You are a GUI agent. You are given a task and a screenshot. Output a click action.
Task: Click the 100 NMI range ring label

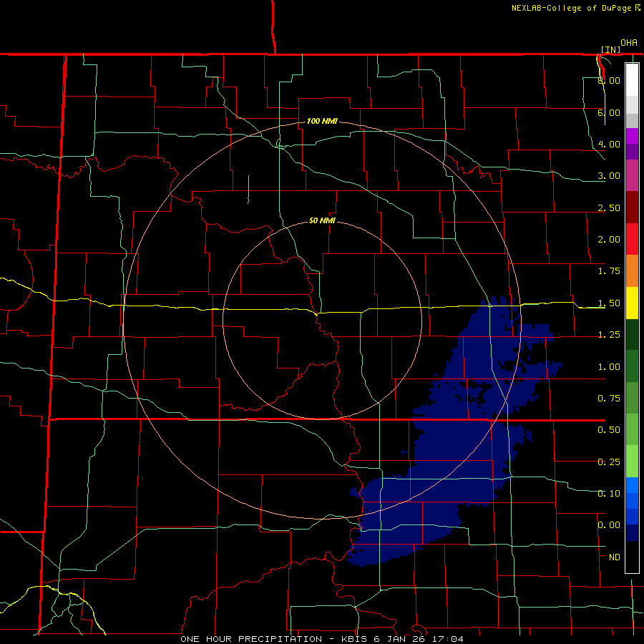pos(322,121)
